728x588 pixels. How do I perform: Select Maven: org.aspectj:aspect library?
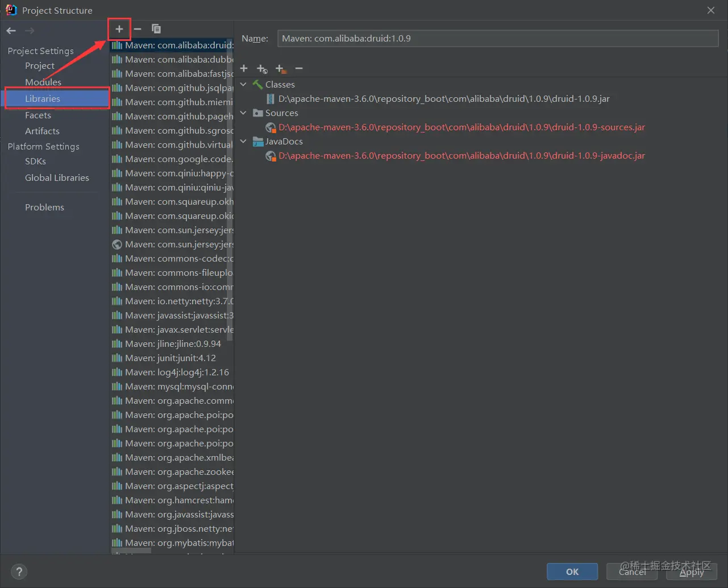click(x=172, y=486)
